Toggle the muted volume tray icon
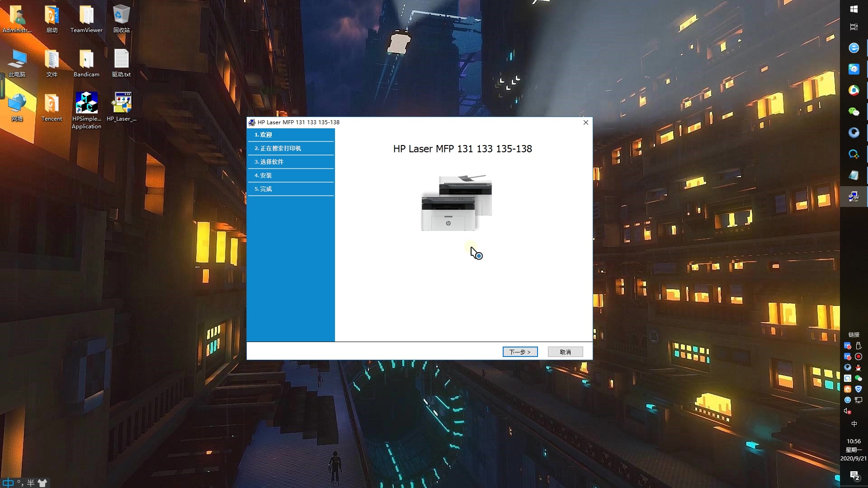 click(x=848, y=411)
